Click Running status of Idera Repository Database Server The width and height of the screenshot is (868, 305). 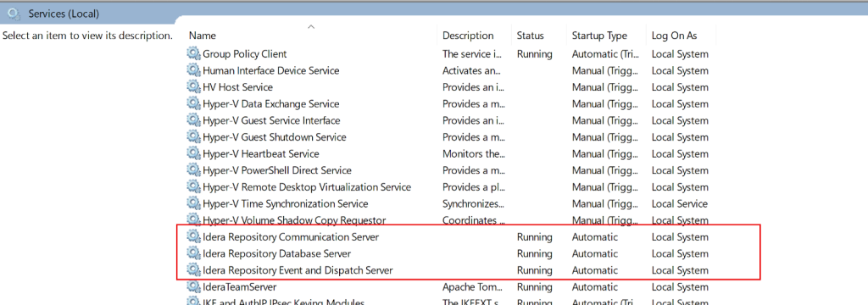(x=535, y=253)
